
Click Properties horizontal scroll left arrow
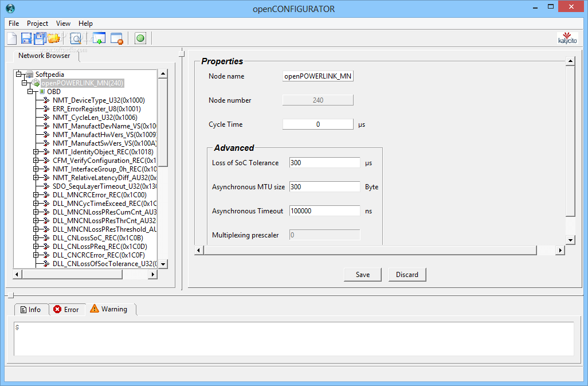pyautogui.click(x=199, y=250)
